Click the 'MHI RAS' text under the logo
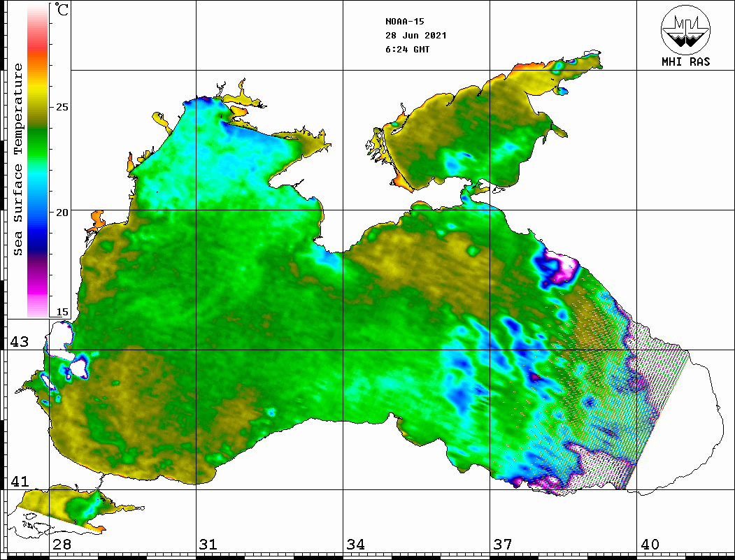This screenshot has height=560, width=735. click(685, 62)
